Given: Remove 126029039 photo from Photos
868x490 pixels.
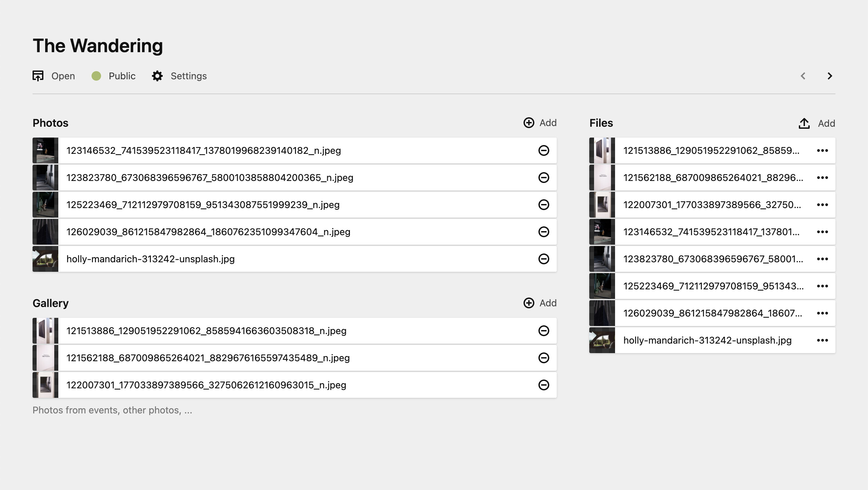Looking at the screenshot, I should 544,232.
